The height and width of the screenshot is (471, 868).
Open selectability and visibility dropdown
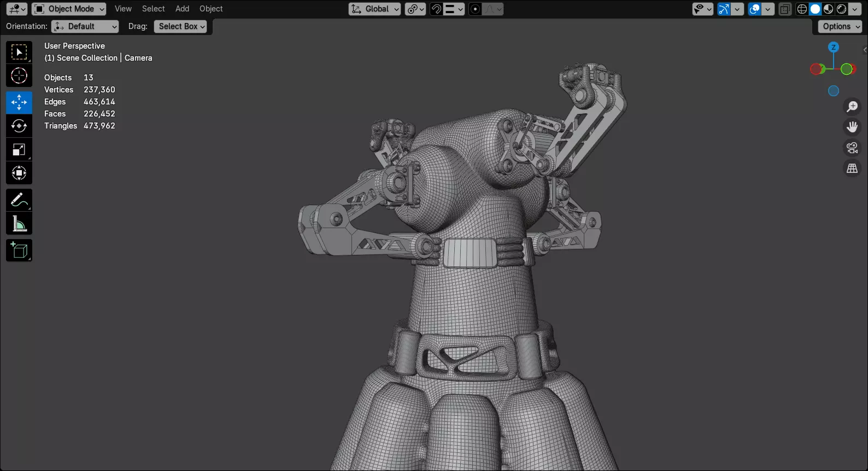point(702,9)
